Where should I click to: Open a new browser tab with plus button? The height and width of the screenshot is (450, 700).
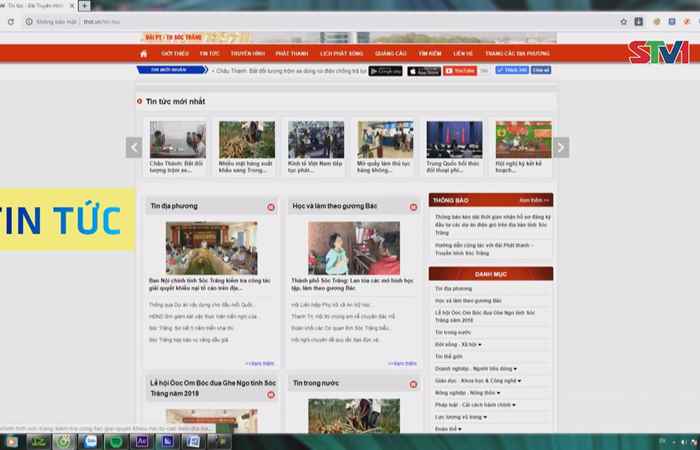(84, 5)
